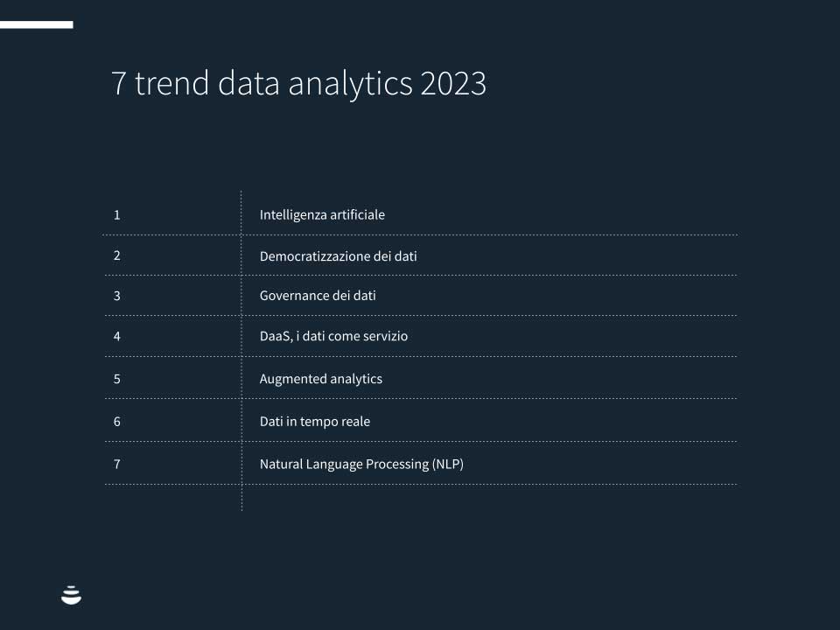Select the "Dati in tempo reale" entry

click(315, 422)
